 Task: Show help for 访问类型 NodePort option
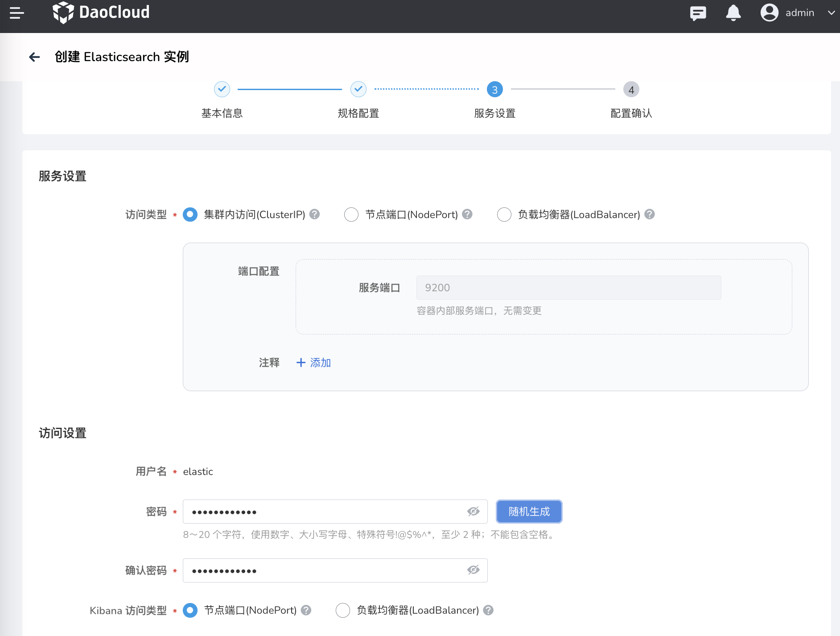[467, 215]
